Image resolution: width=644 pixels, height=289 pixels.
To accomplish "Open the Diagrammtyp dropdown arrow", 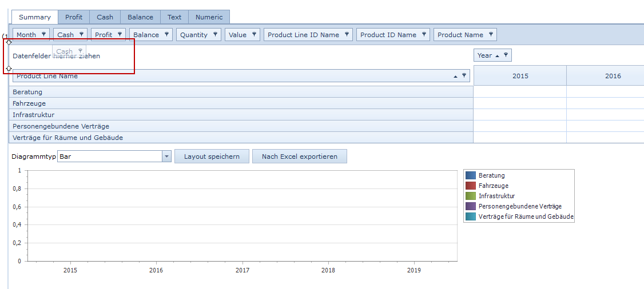I will click(166, 156).
